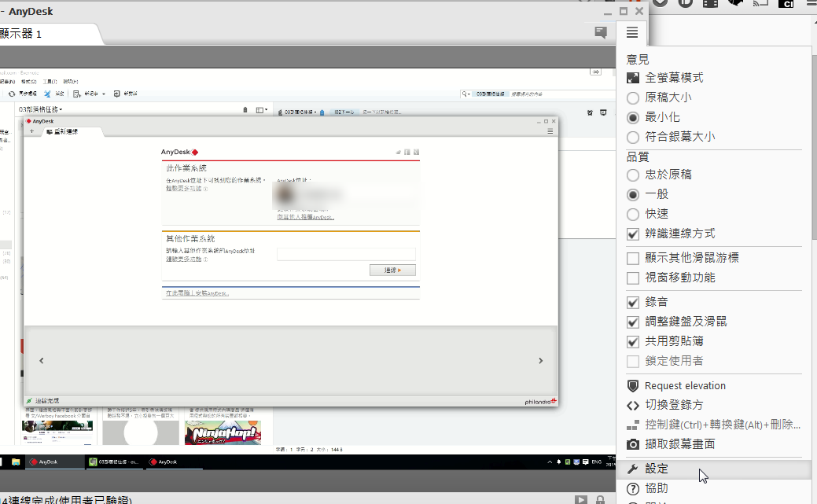Click the Request elevation shield item
The height and width of the screenshot is (504, 817).
[x=675, y=386]
